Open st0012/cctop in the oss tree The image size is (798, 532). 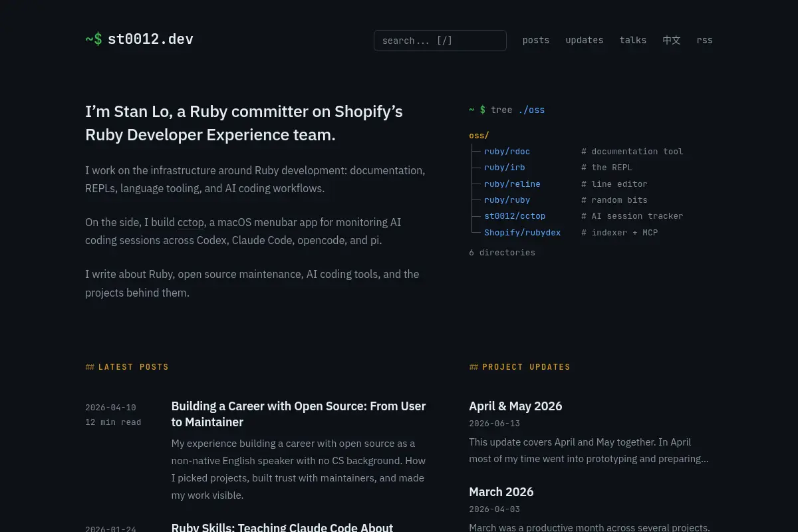[515, 216]
